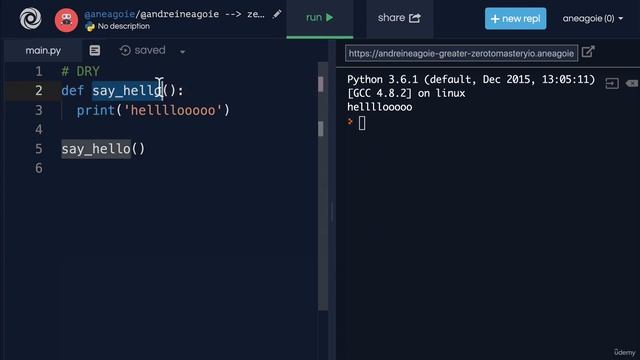
Task: Click the console enter-arrow icon
Action: point(612,83)
